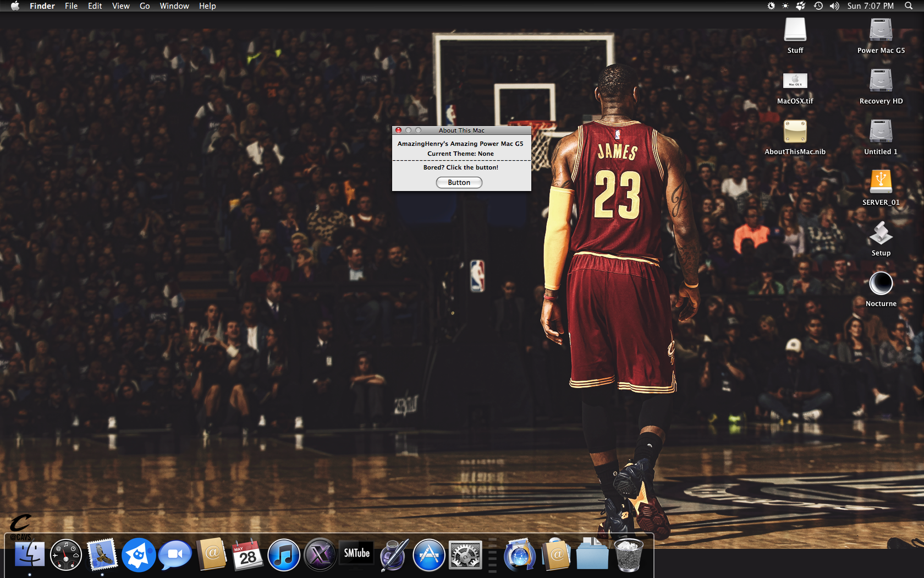This screenshot has height=578, width=924.
Task: Open the Finder menu
Action: (42, 6)
